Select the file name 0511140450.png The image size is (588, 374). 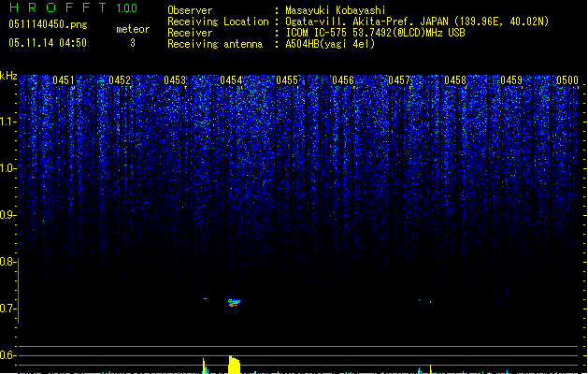click(x=48, y=24)
